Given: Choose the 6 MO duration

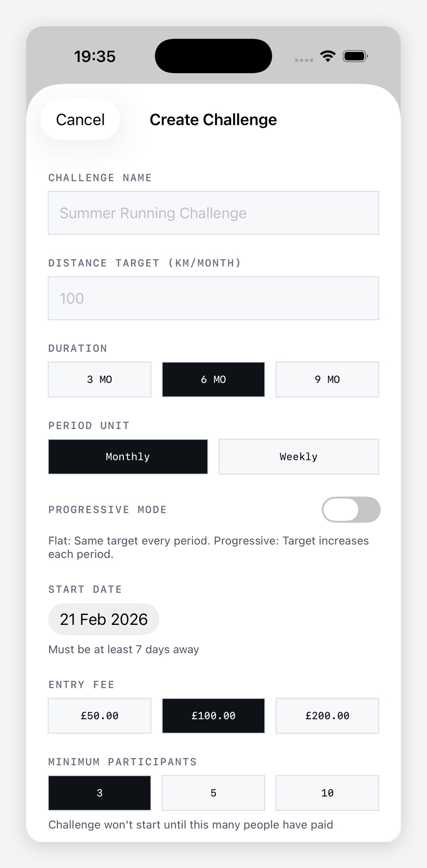Looking at the screenshot, I should 213,379.
